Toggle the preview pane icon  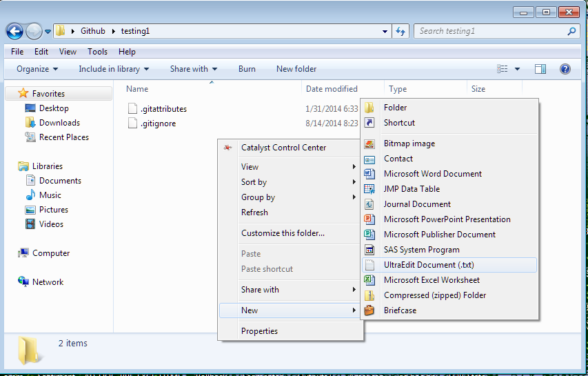(540, 69)
